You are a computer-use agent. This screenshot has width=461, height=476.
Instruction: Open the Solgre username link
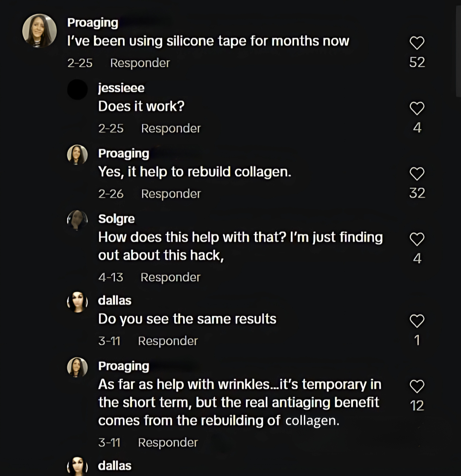(x=116, y=219)
